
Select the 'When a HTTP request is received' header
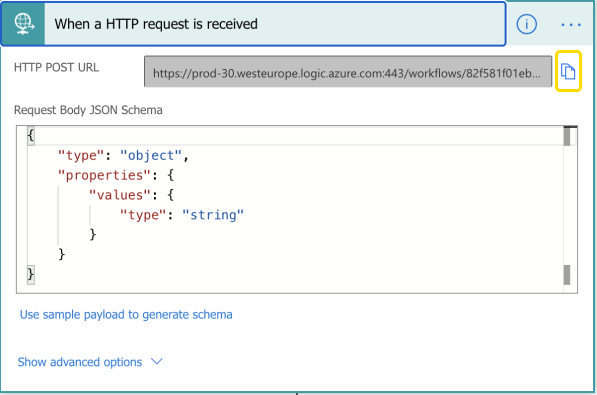click(253, 24)
